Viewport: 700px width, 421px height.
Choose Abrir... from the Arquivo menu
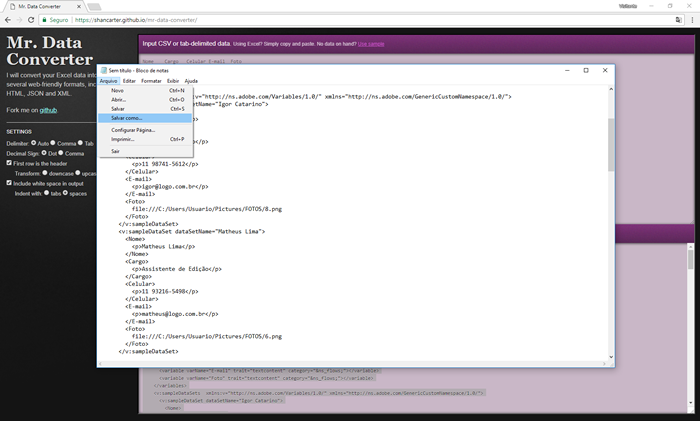146,100
